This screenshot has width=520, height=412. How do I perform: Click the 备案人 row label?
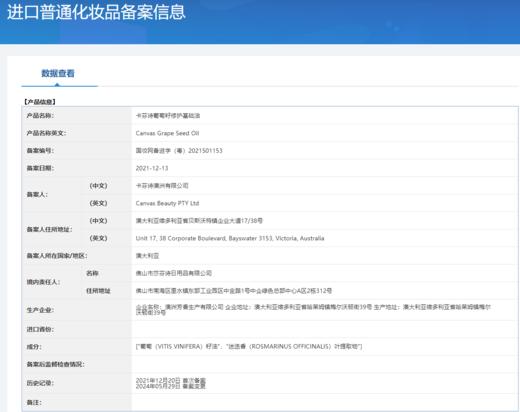tap(37, 194)
